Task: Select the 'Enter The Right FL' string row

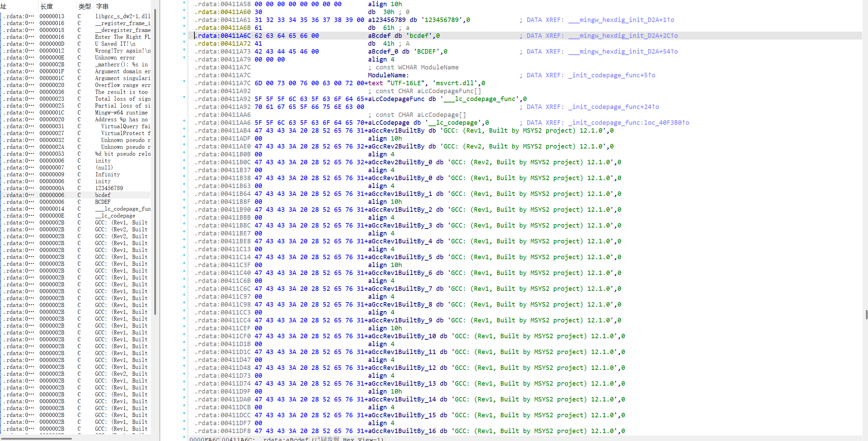Action: [x=122, y=37]
